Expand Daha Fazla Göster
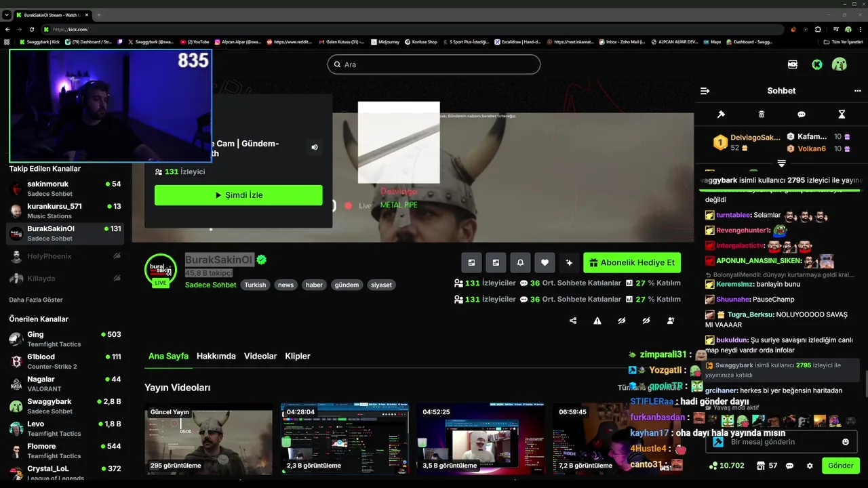The height and width of the screenshot is (488, 868). pyautogui.click(x=36, y=300)
